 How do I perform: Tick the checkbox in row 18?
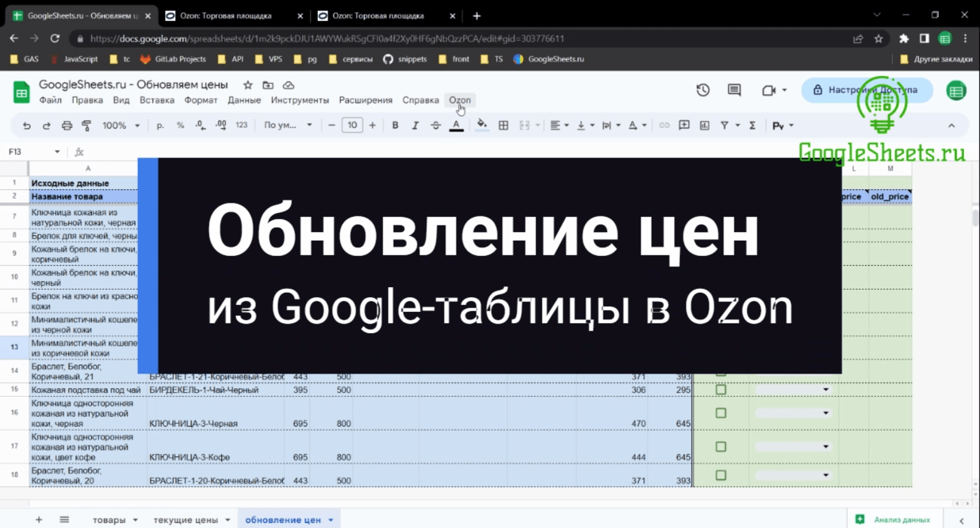(721, 475)
